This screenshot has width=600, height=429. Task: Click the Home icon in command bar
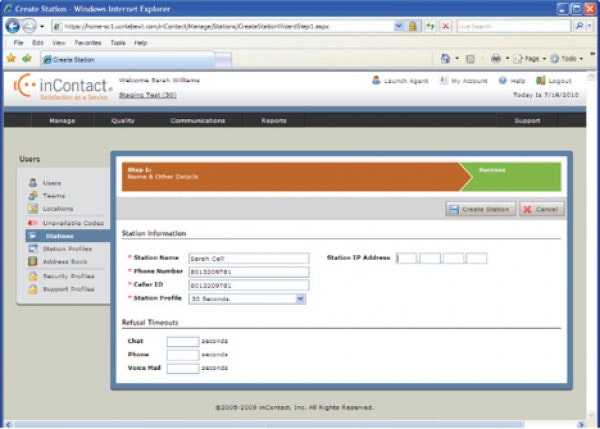click(445, 59)
